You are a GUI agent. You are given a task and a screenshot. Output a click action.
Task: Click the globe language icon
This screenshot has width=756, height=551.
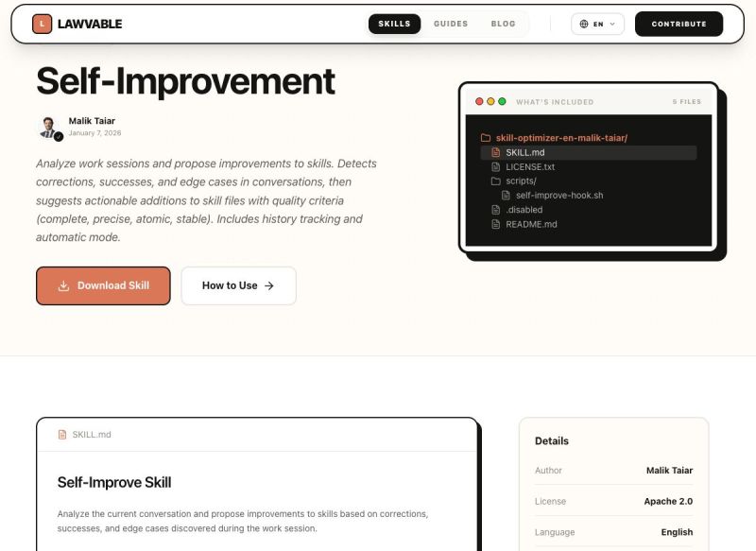coord(584,24)
